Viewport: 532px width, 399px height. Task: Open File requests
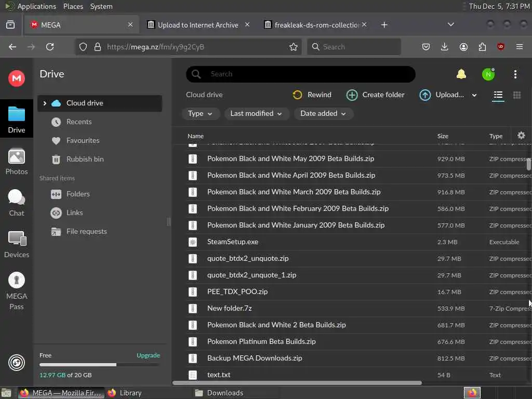(87, 231)
